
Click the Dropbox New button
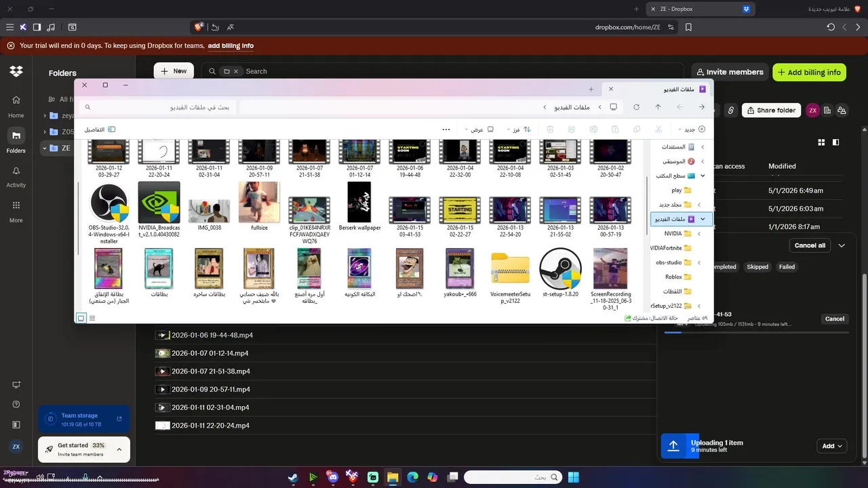tap(174, 71)
